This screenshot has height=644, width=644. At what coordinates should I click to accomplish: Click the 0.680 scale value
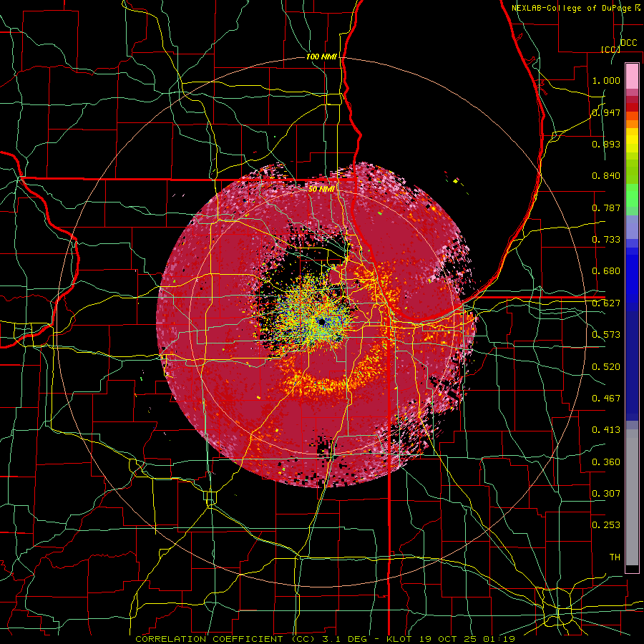pos(606,271)
